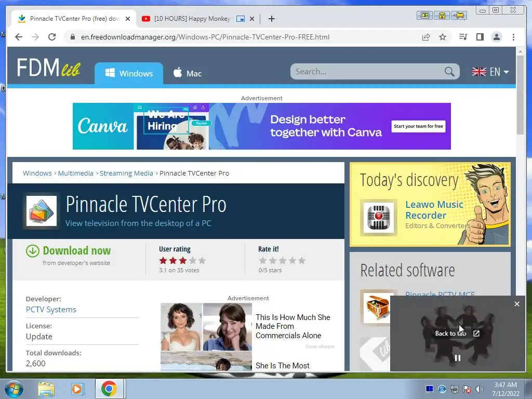Select the Windows platform tab
Screen dimensions: 532x399
pyautogui.click(x=129, y=73)
